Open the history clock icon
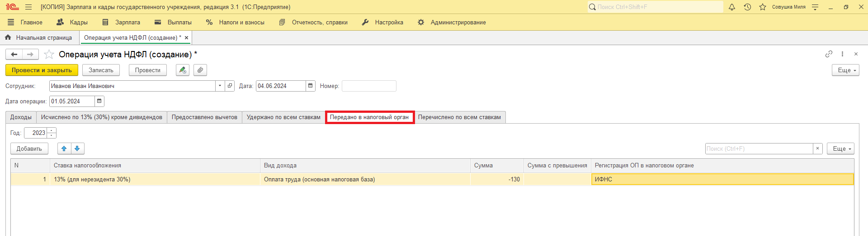 pyautogui.click(x=747, y=7)
